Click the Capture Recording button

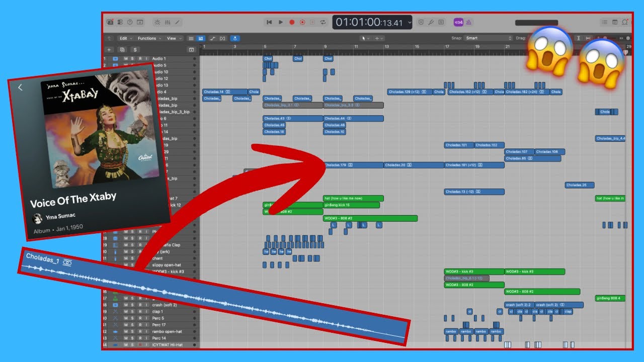click(302, 22)
